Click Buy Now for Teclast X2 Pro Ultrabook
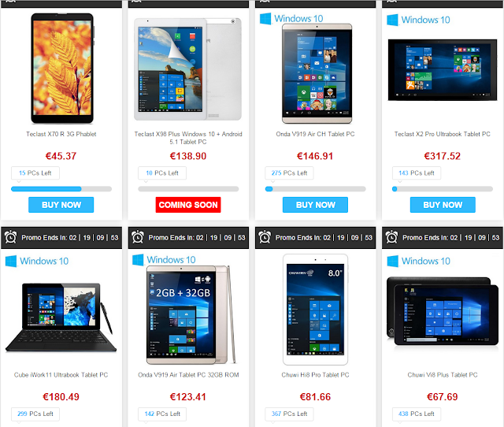 click(443, 205)
